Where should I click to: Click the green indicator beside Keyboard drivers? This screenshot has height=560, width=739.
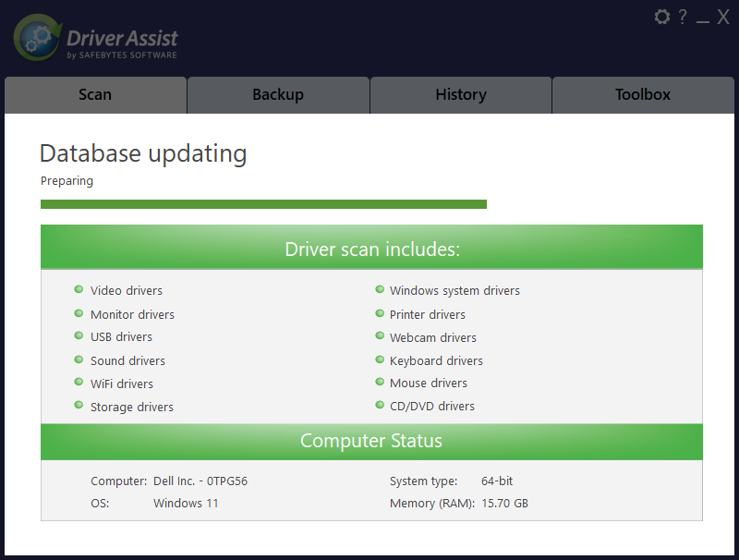click(380, 359)
